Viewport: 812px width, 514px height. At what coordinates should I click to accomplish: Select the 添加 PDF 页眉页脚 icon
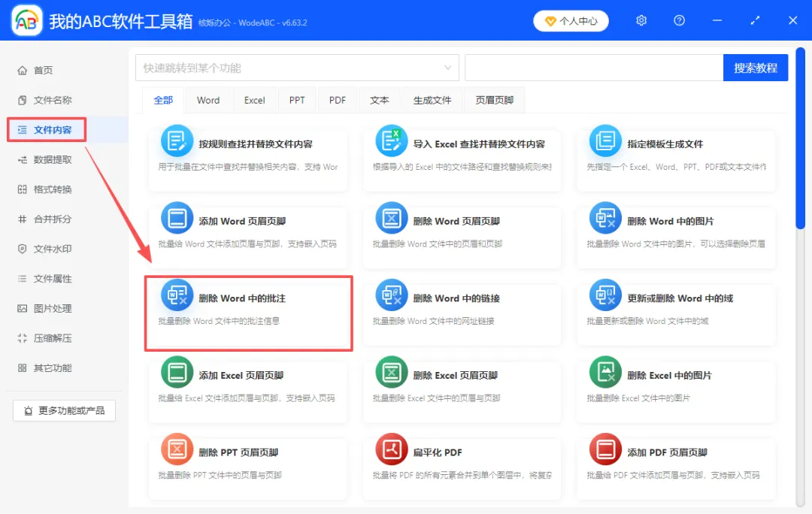coord(604,449)
